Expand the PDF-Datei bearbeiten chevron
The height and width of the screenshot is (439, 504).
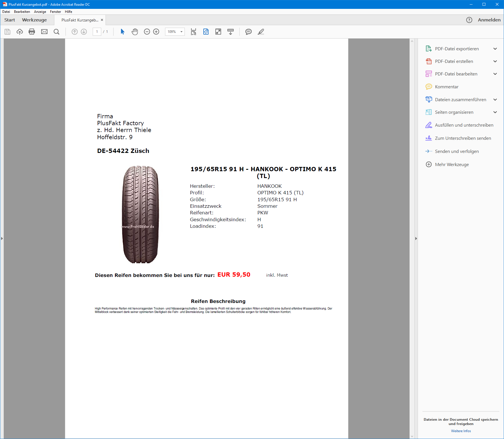(495, 74)
